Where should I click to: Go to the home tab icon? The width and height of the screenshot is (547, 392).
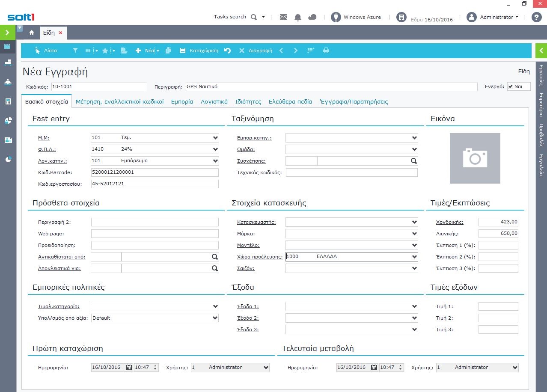pos(32,33)
